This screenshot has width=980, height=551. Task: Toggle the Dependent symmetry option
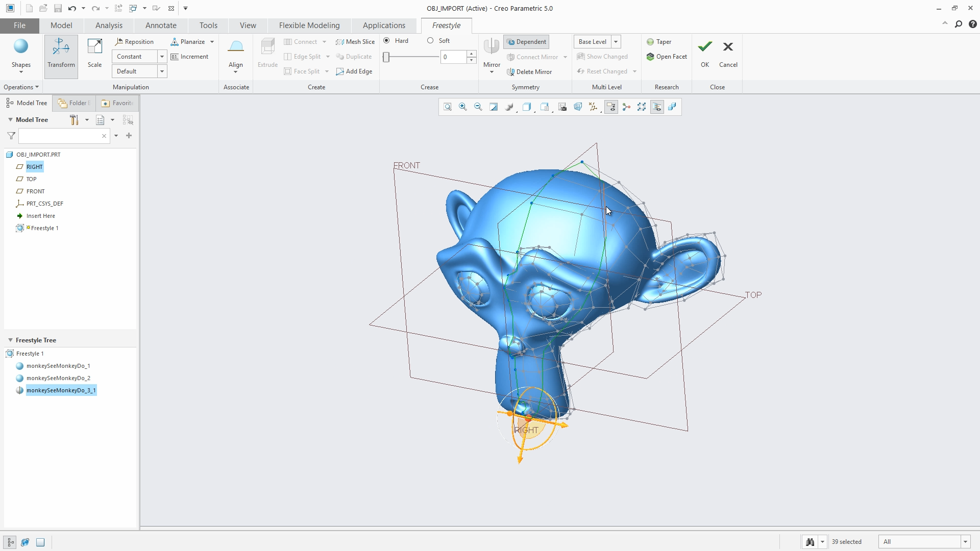coord(526,42)
